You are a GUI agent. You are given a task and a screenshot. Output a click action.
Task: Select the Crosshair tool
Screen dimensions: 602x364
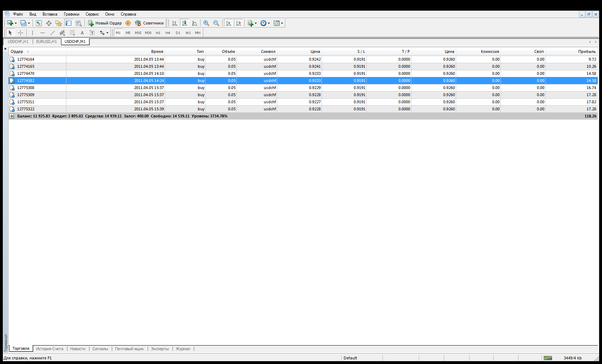[20, 33]
